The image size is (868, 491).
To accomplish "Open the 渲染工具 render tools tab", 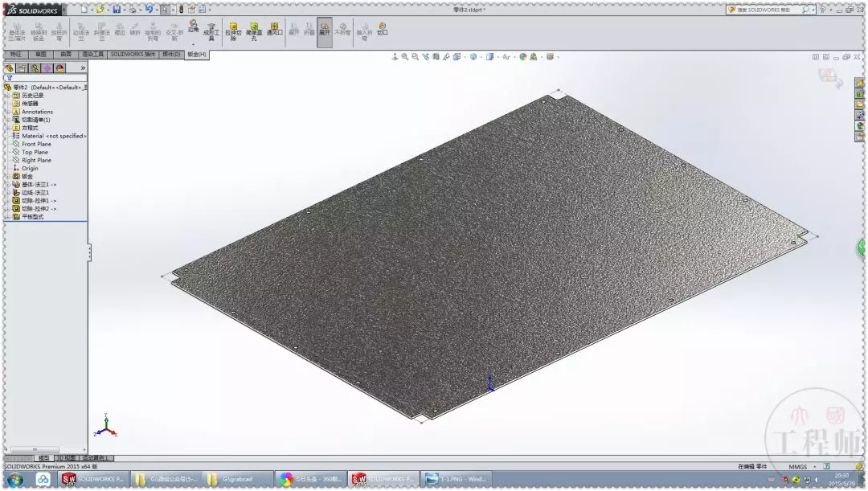I will coord(93,55).
